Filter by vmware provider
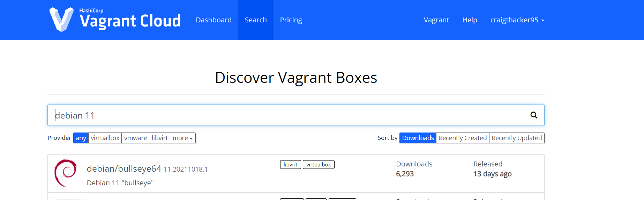The width and height of the screenshot is (644, 200). click(x=135, y=138)
